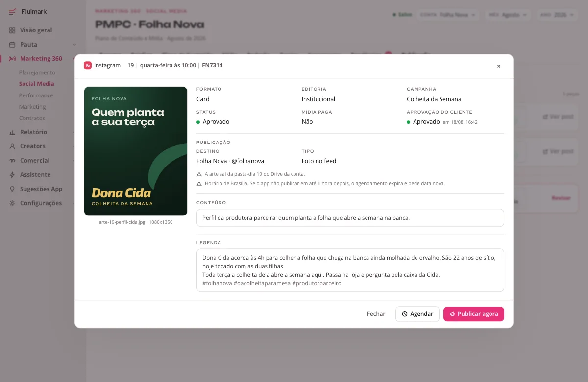
Task: Click warning icon beside Drive folder note
Action: [x=199, y=174]
